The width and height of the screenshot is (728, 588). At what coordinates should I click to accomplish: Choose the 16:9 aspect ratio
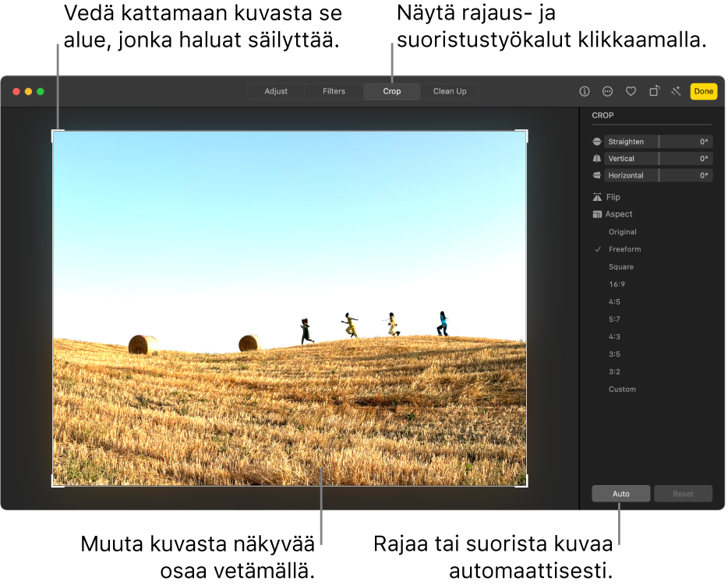pyautogui.click(x=617, y=284)
